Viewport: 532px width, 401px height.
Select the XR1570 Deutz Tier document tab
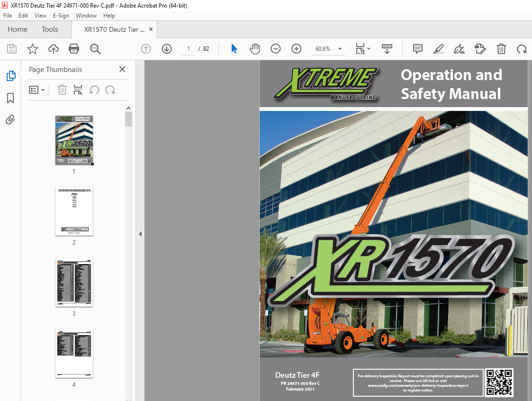(114, 29)
